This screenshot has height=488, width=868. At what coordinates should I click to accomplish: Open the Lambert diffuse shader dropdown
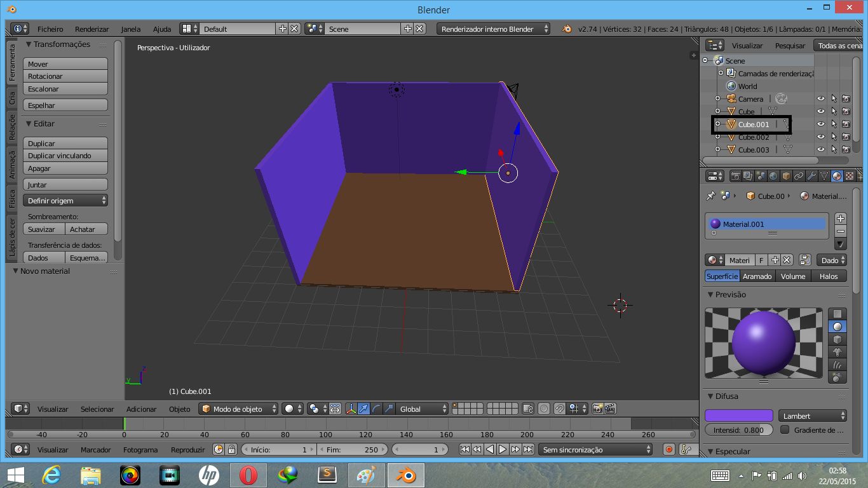tap(813, 416)
